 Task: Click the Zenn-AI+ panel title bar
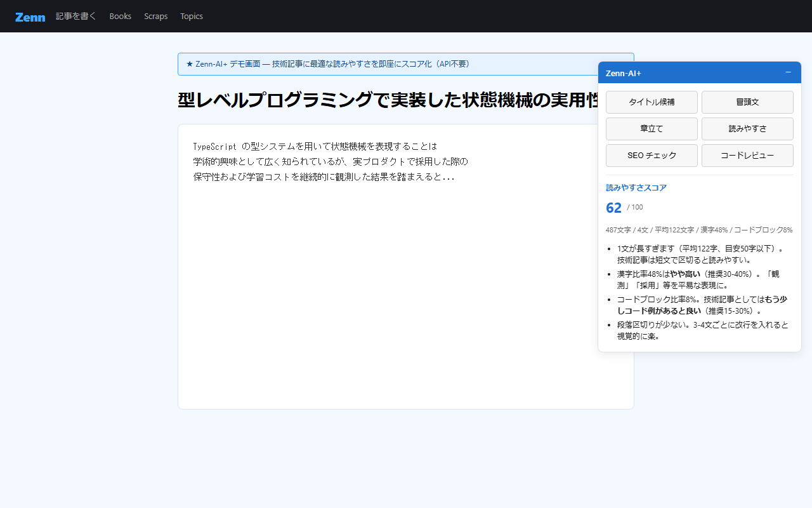700,72
